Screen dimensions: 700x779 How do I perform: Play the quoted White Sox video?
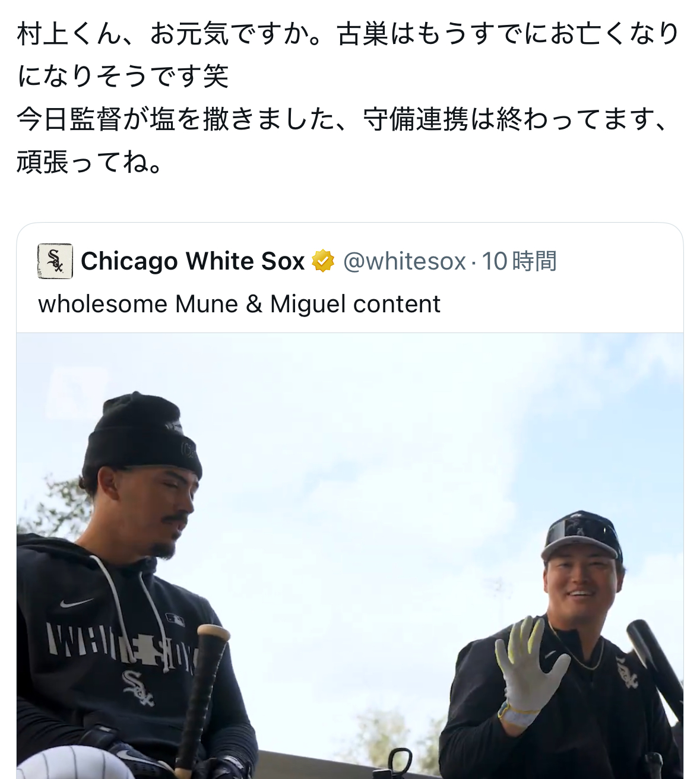tap(350, 556)
